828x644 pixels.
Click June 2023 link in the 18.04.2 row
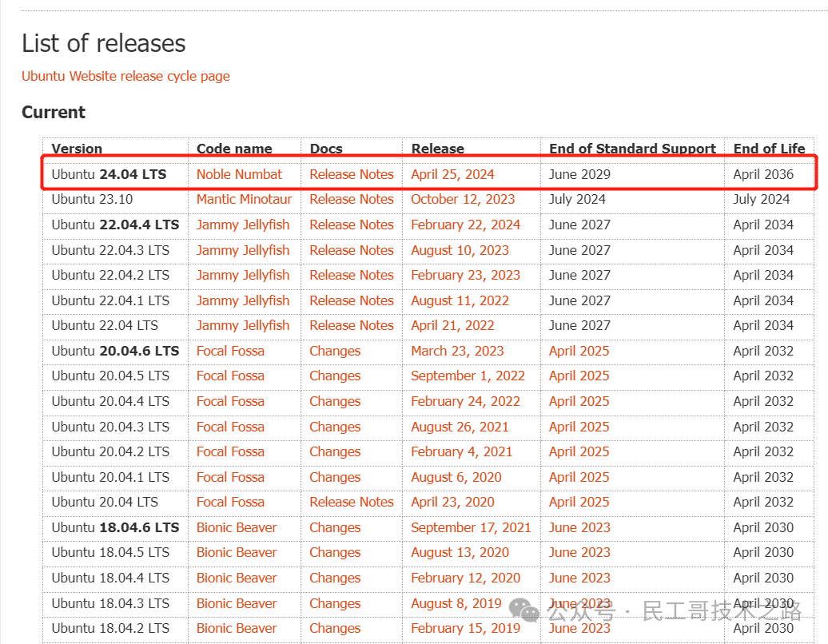pos(579,628)
